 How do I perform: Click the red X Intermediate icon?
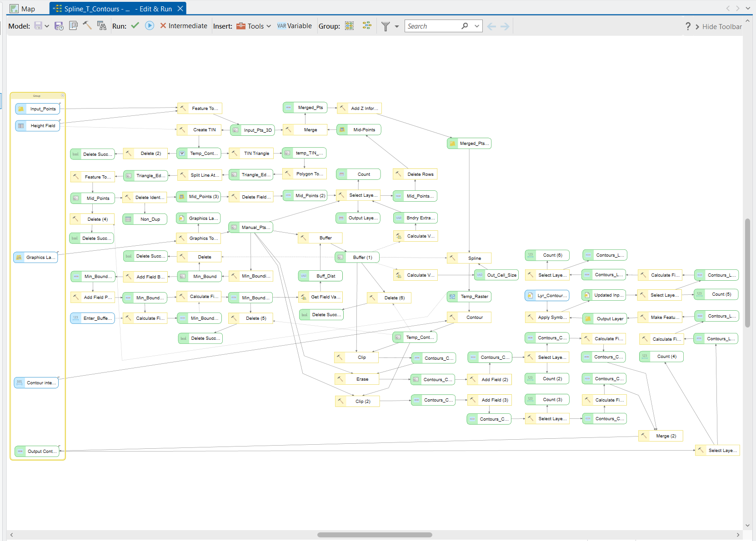pyautogui.click(x=164, y=26)
